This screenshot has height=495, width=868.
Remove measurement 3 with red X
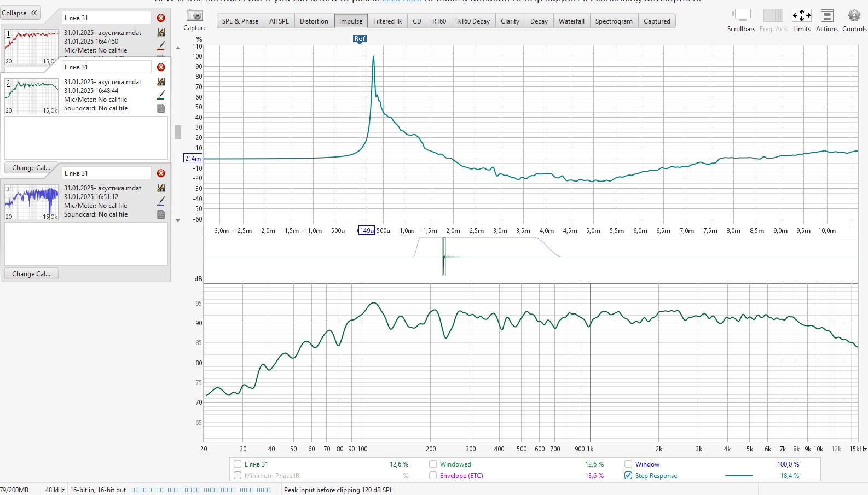(x=161, y=173)
